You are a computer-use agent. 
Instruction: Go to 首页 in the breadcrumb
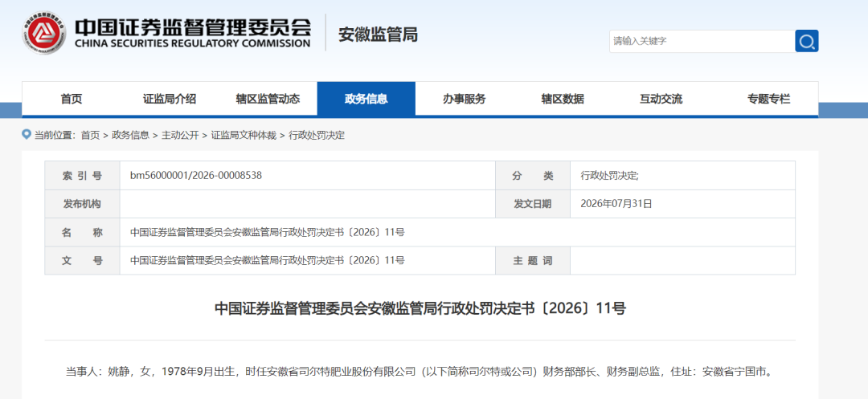point(90,135)
